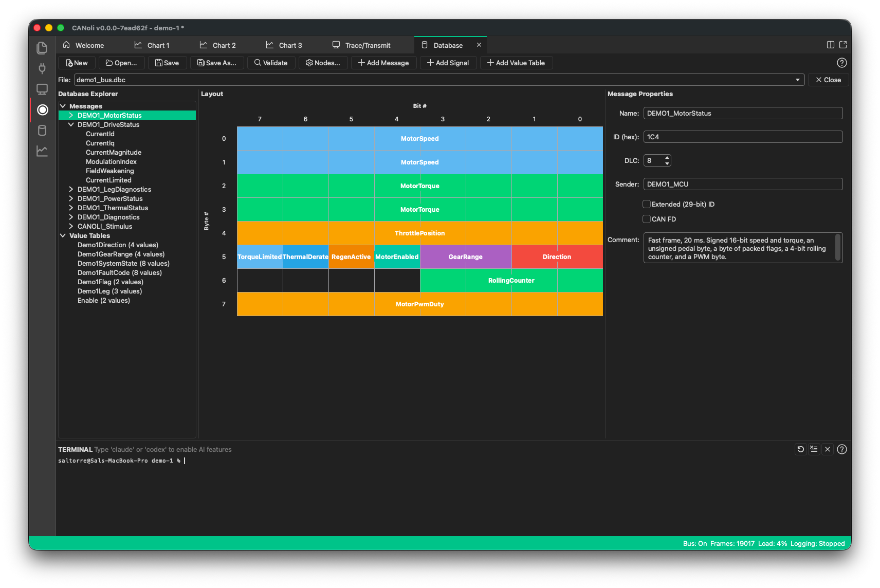Viewport: 880px width, 588px height.
Task: Open the connection plug sidebar icon
Action: (42, 68)
